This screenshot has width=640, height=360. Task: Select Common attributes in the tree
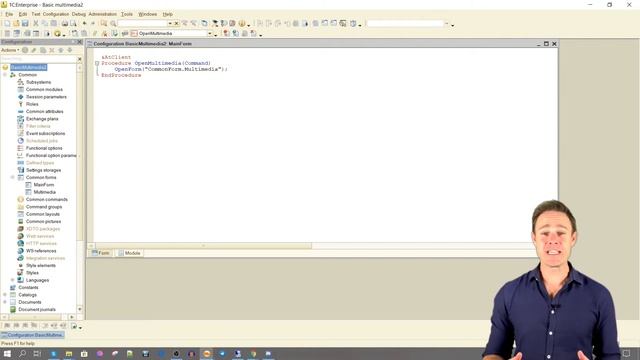pyautogui.click(x=44, y=111)
